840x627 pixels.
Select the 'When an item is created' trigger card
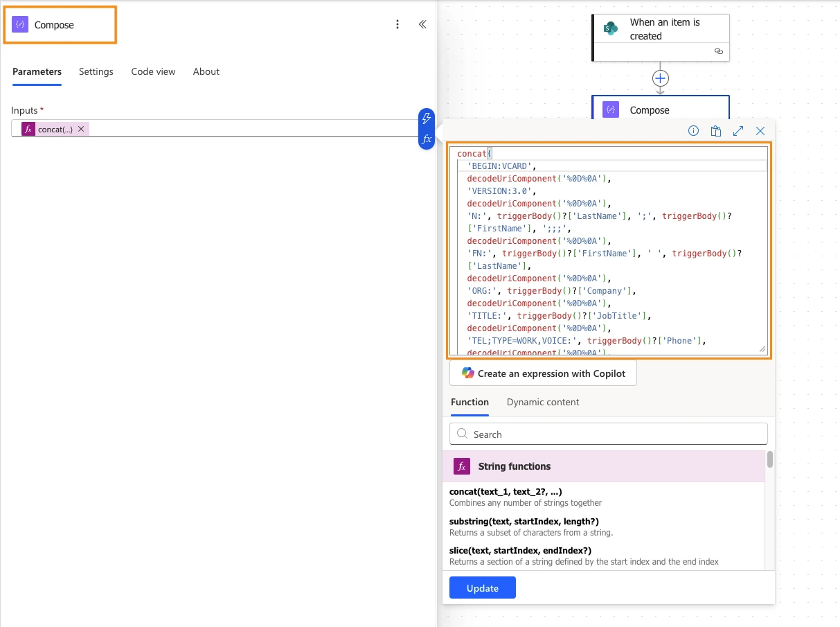click(661, 37)
